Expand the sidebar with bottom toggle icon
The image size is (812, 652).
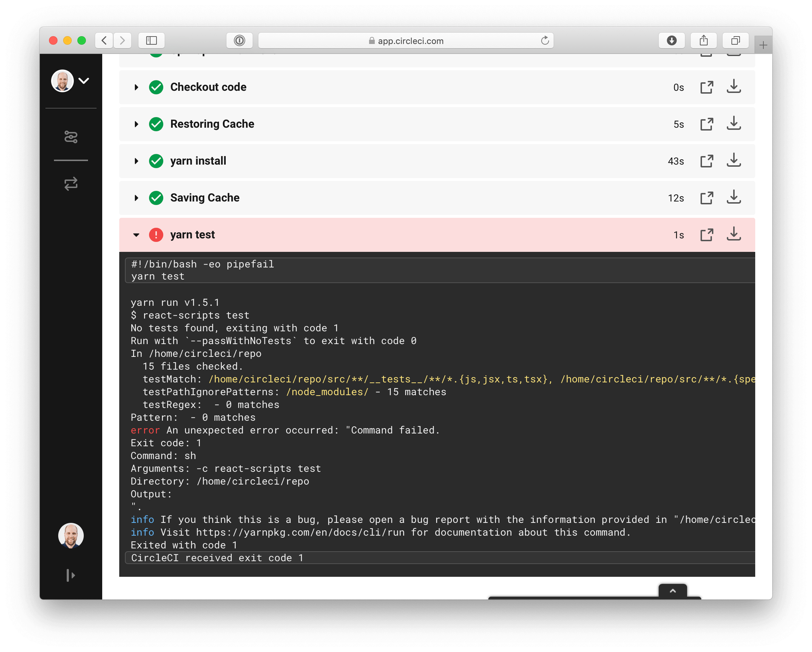[x=71, y=575]
